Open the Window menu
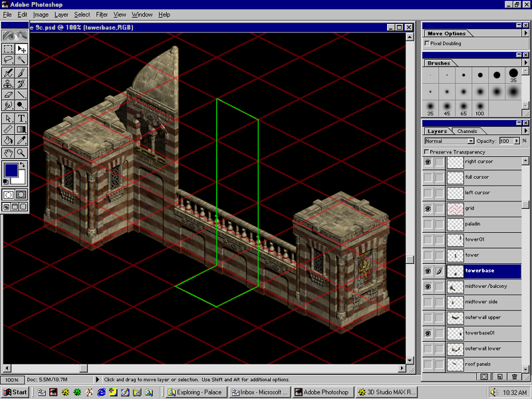 [142, 15]
